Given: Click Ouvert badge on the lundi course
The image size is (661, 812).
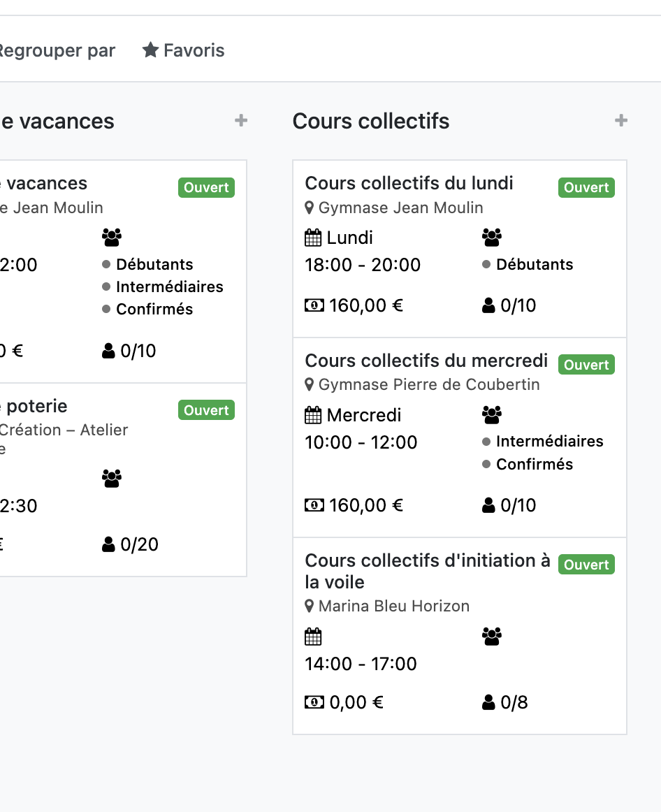Looking at the screenshot, I should tap(586, 187).
